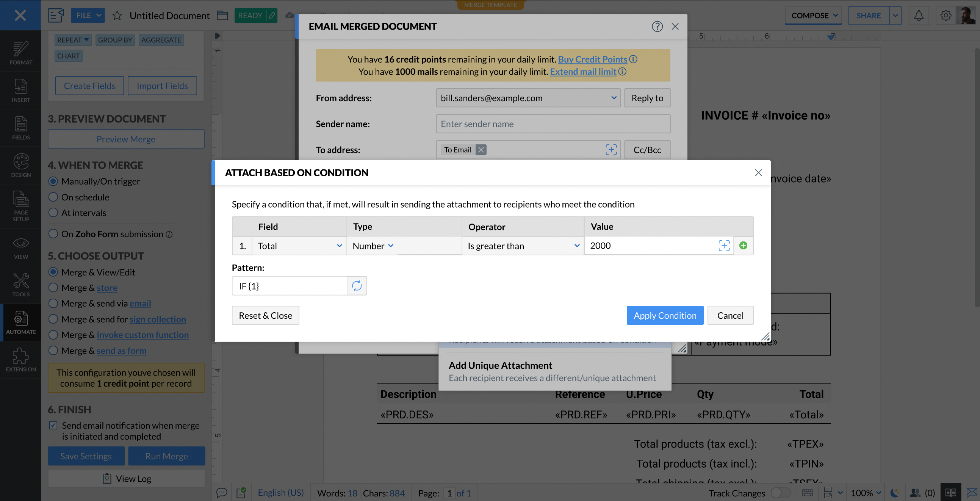Viewport: 980px width, 501px height.
Task: Open the Fields sidebar panel
Action: click(x=20, y=128)
